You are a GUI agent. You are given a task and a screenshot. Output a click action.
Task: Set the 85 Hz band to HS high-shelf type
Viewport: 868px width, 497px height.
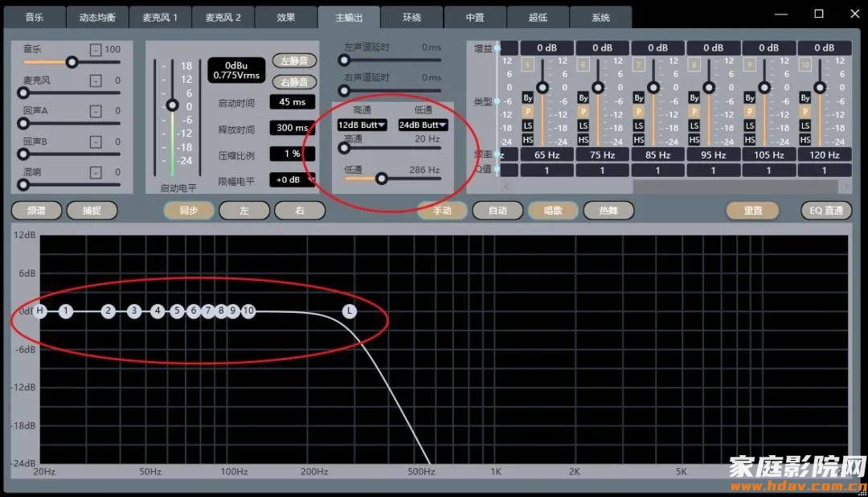pos(639,140)
